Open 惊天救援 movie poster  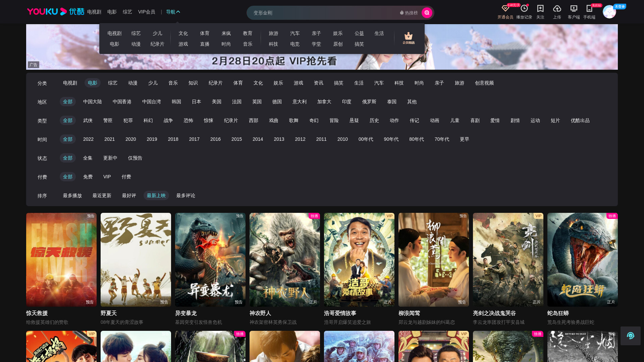[x=61, y=260]
